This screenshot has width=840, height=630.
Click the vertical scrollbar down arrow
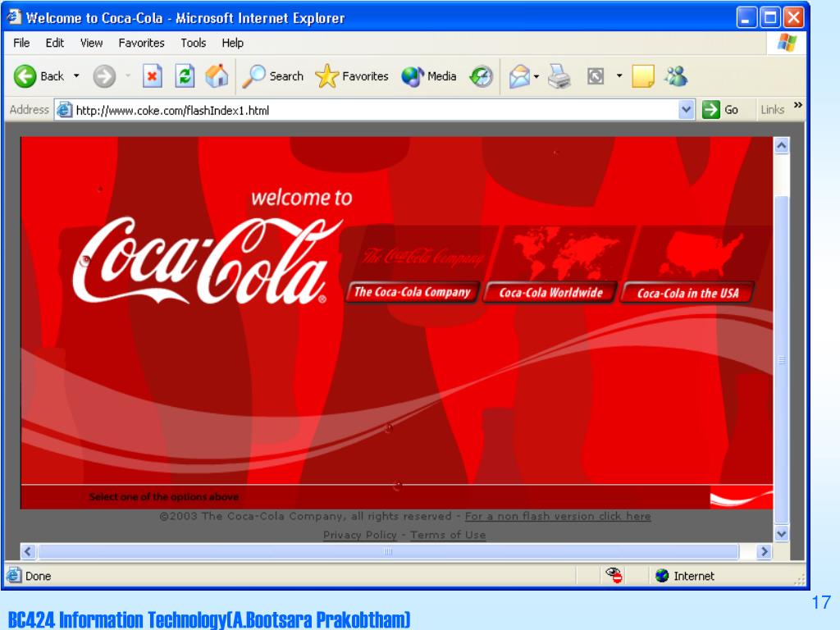click(x=782, y=533)
